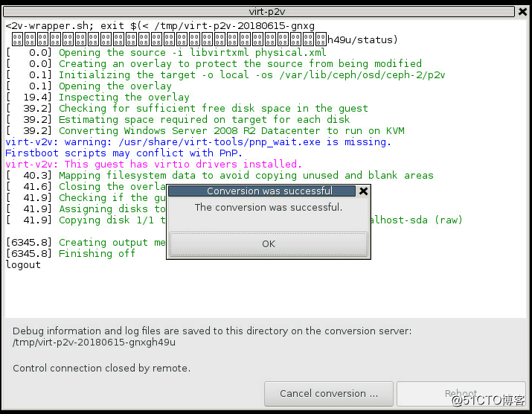Click the pnp_wait.exe missing warning line

point(198,142)
